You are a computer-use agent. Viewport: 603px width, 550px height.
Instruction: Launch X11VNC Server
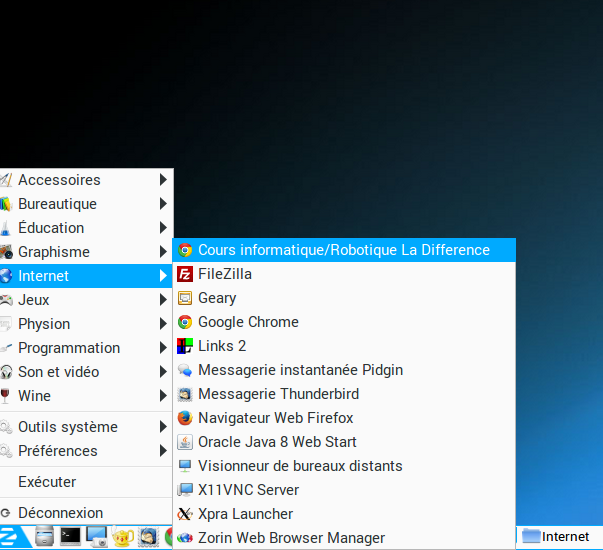point(344,490)
